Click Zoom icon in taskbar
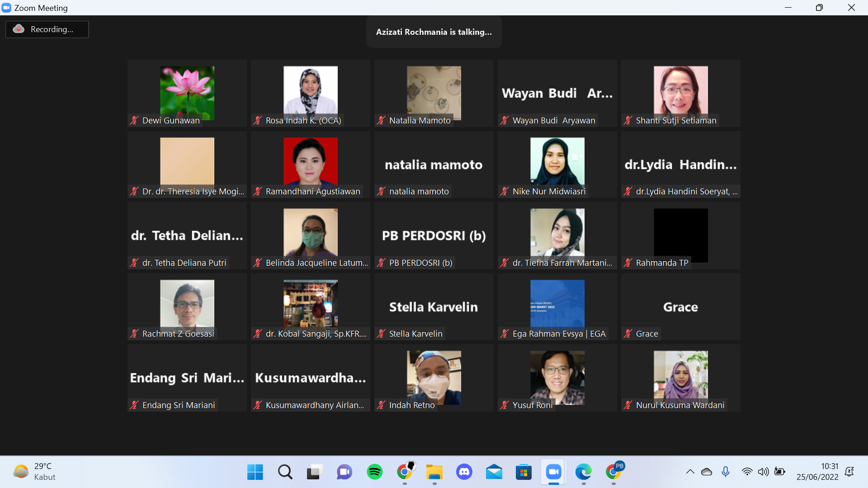 (554, 472)
